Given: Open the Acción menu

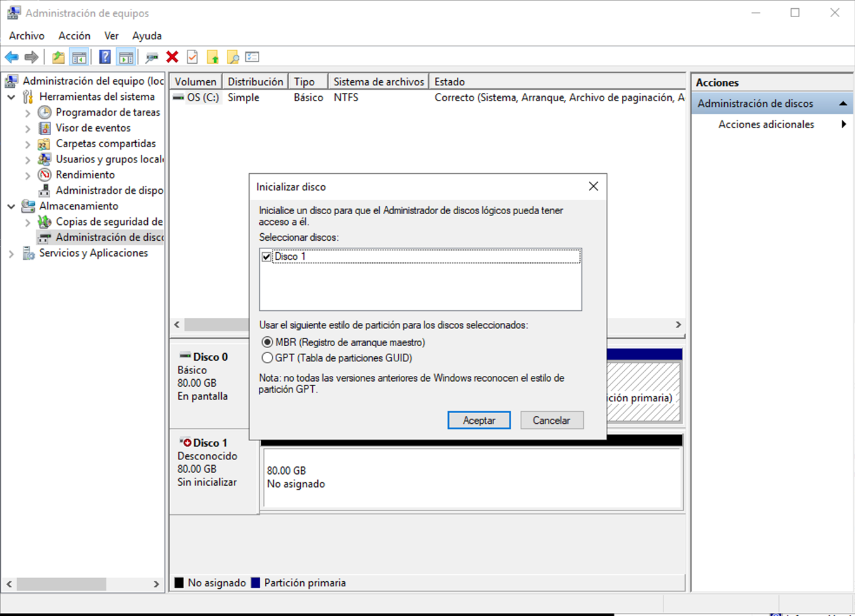Looking at the screenshot, I should [x=74, y=35].
